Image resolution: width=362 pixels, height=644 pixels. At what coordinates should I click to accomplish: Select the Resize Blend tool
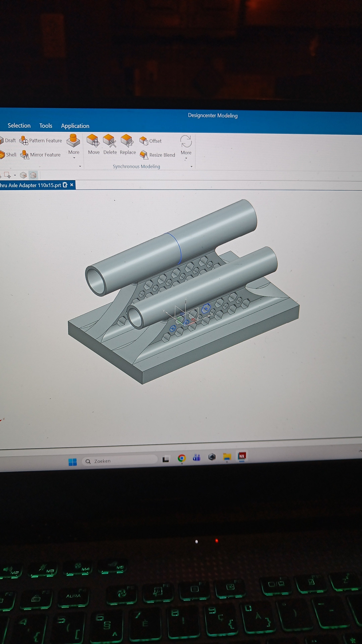coord(157,155)
